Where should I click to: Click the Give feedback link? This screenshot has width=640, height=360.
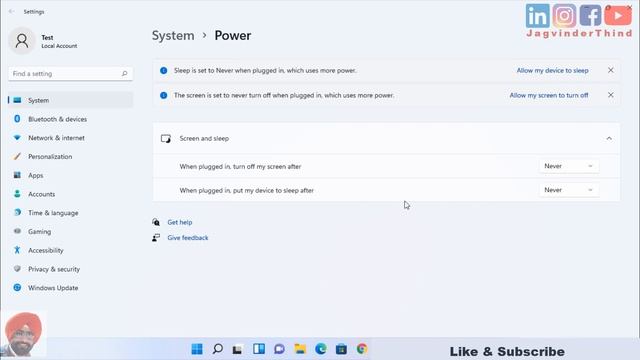click(x=188, y=238)
